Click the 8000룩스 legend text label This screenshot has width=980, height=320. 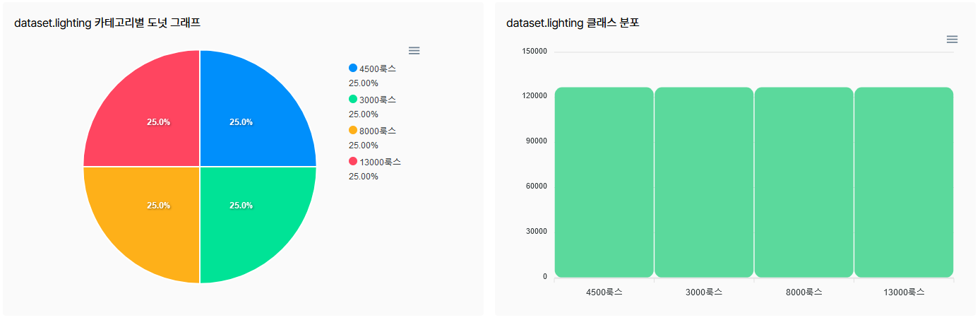pos(378,131)
